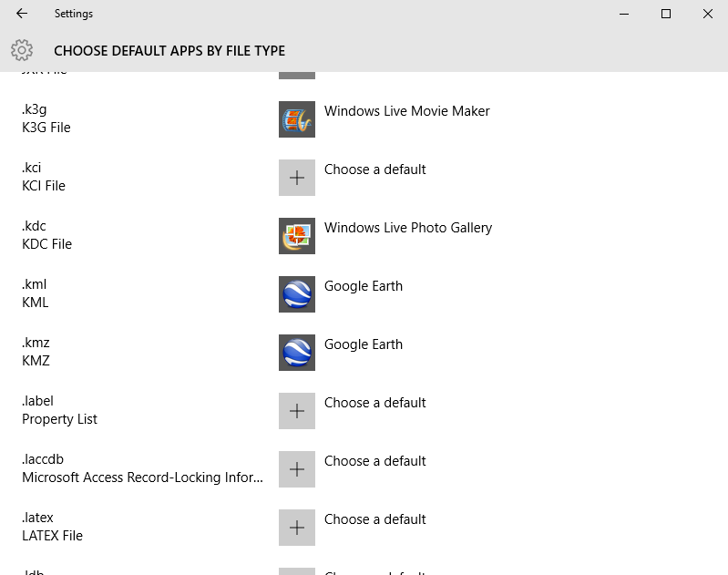Click the settings gear icon
The image size is (728, 575).
(x=22, y=50)
